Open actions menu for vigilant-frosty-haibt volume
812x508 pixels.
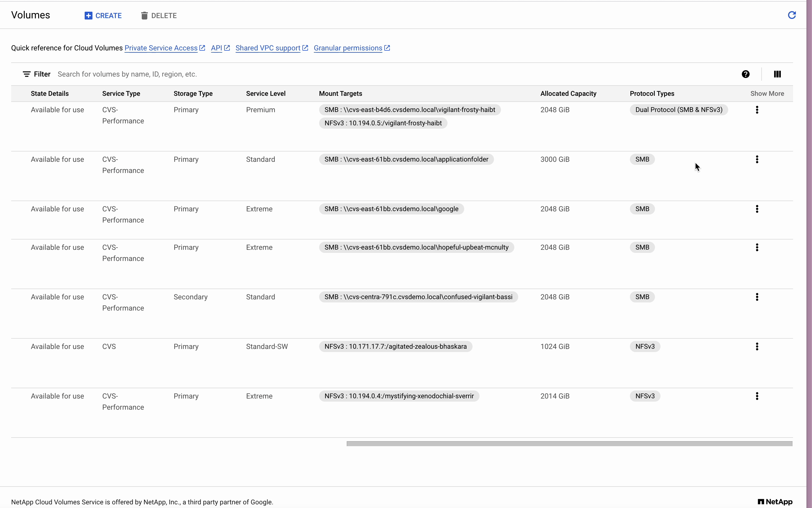point(757,109)
